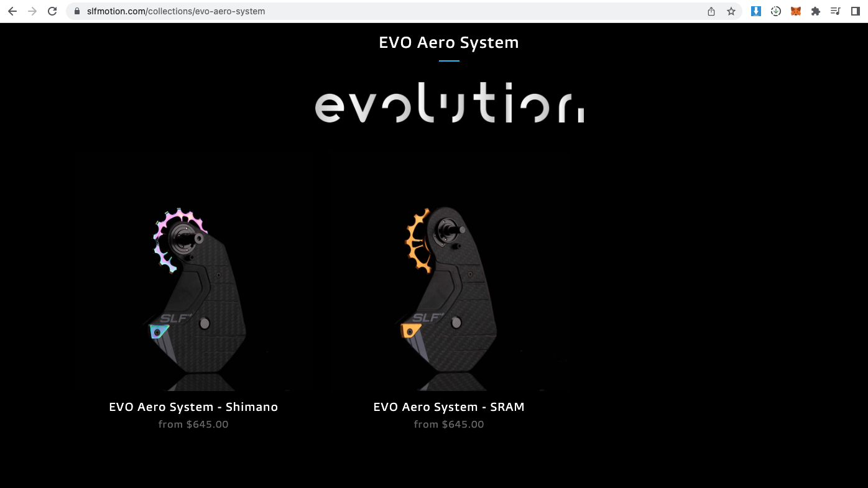Open the EVO Aero System - SRAM link
Screen dimensions: 868x488
click(x=449, y=407)
